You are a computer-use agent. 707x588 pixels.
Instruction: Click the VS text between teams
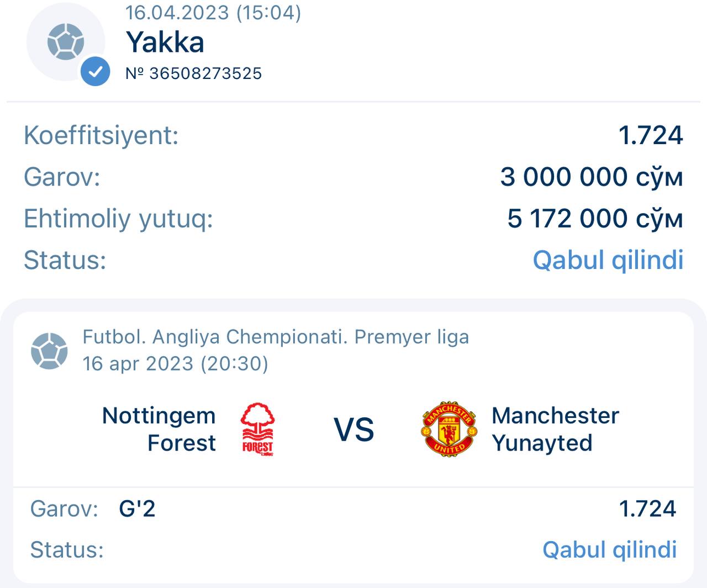[353, 430]
